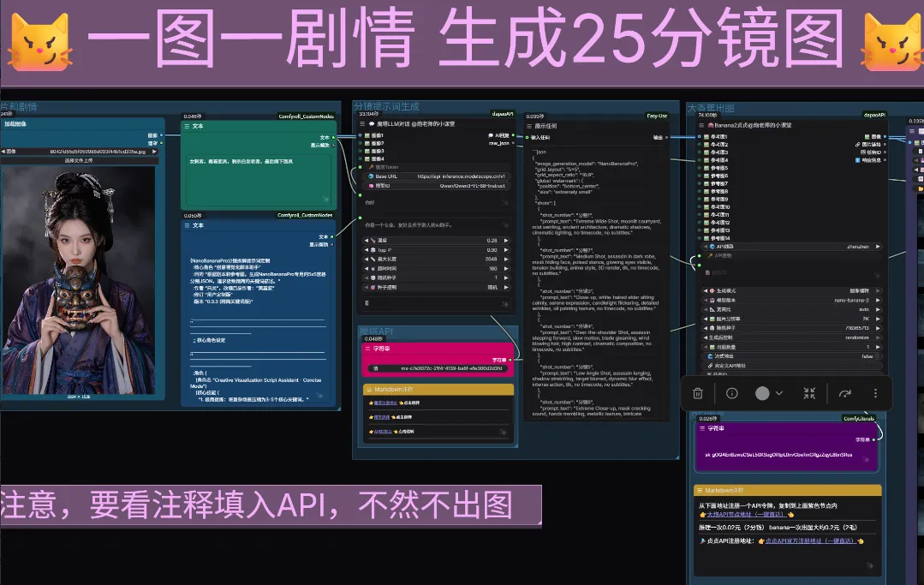Click the 选择文件上传 upload button
This screenshot has height=585, width=924.
tap(79, 160)
